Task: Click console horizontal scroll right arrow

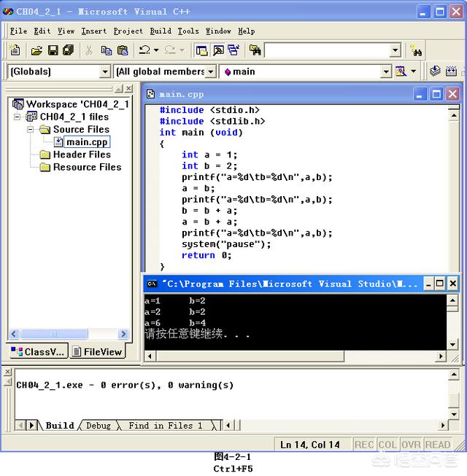Action: point(441,356)
